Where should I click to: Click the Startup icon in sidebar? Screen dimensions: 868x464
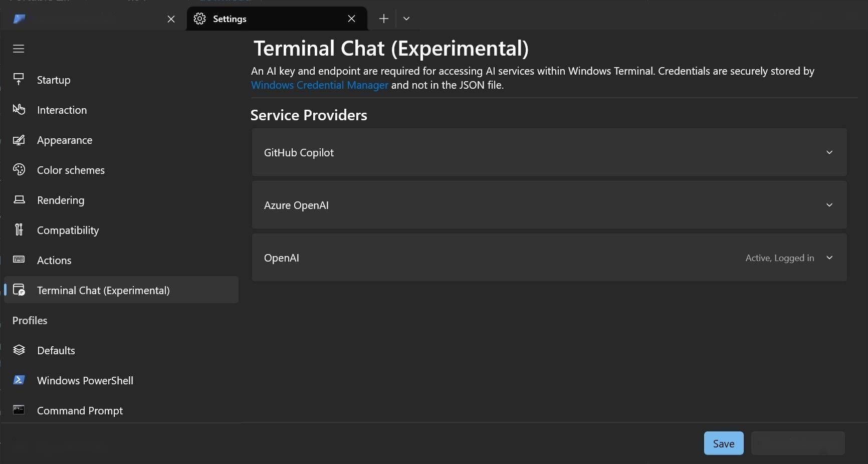19,80
